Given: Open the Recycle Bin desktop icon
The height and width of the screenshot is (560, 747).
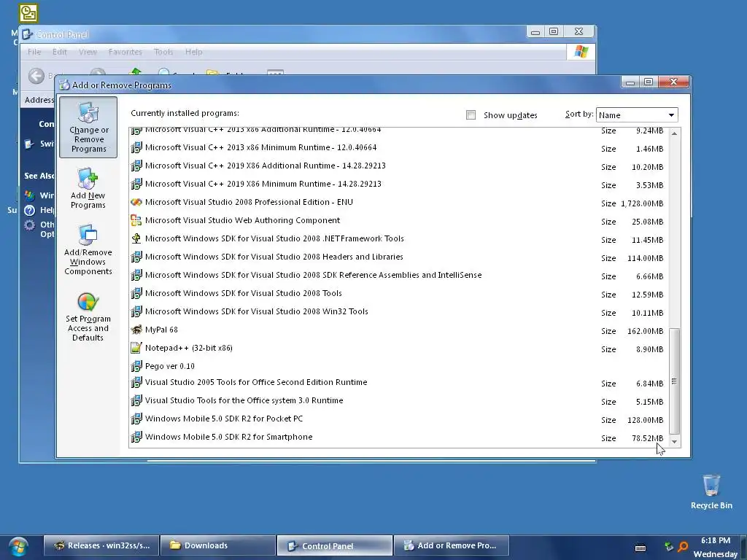Looking at the screenshot, I should [x=711, y=491].
